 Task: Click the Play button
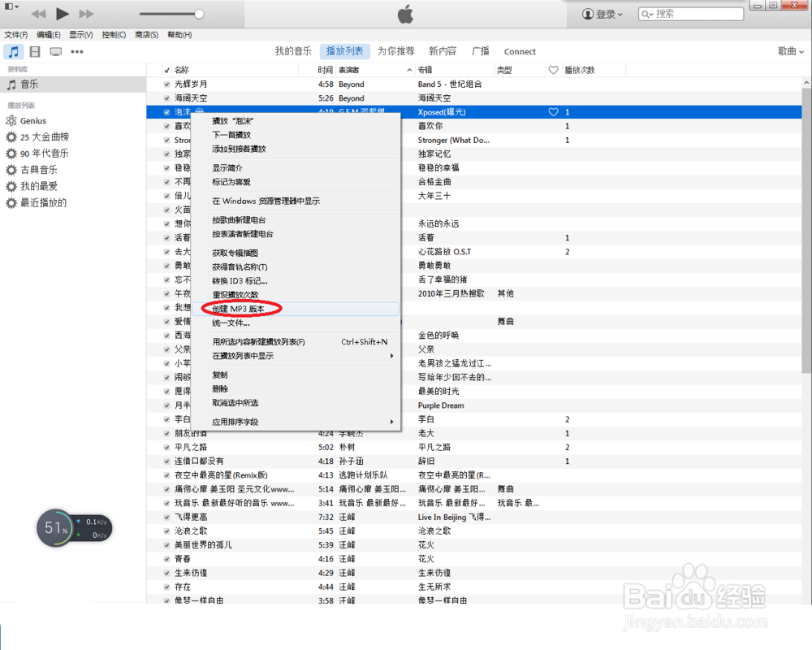pyautogui.click(x=63, y=14)
